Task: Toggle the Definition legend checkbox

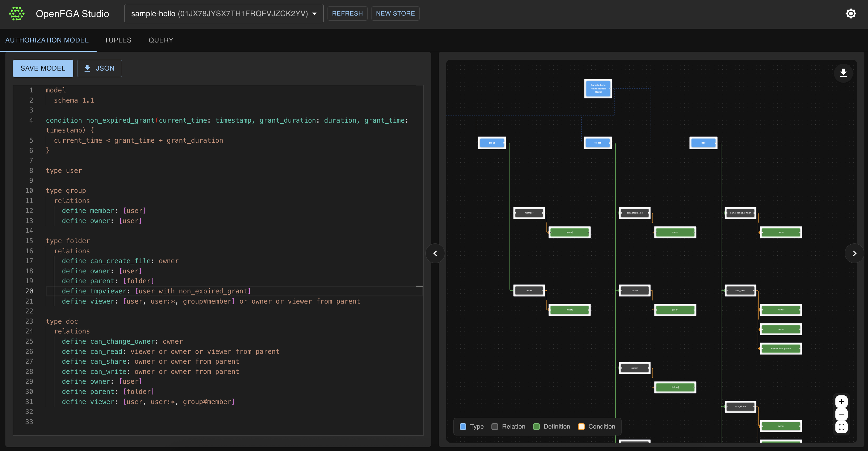Action: (x=536, y=426)
